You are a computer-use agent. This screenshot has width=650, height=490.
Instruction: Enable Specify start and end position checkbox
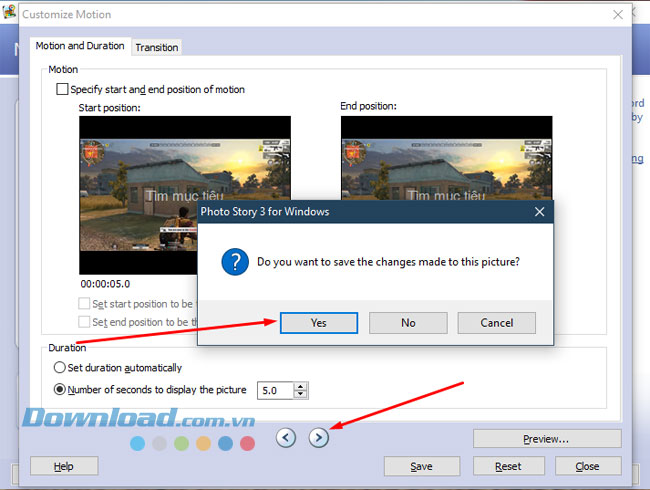coord(62,89)
